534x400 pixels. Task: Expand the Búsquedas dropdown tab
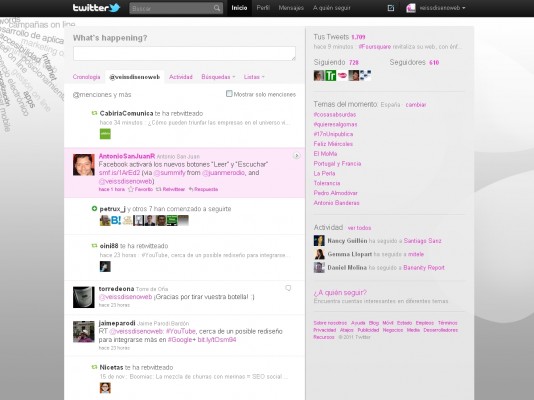[x=218, y=77]
